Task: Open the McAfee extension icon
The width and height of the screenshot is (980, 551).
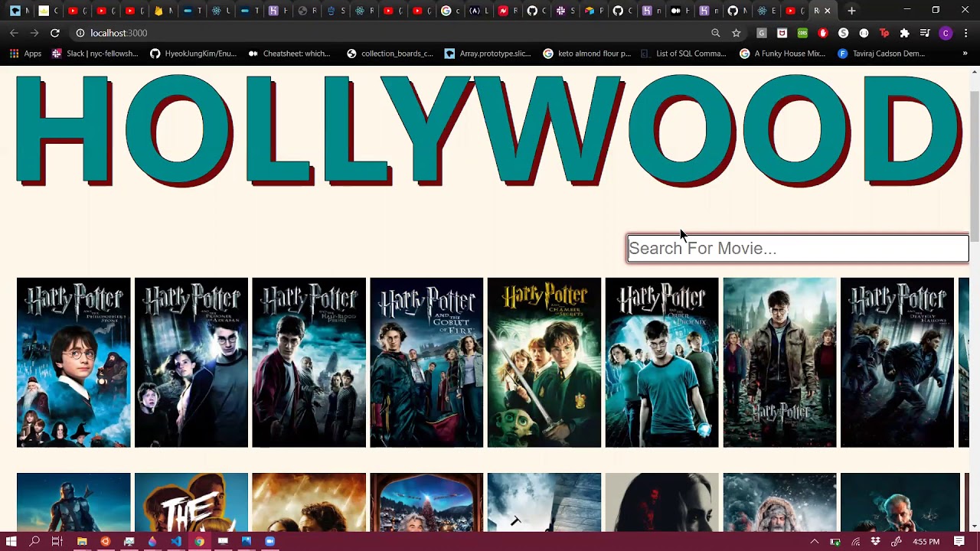Action: pos(782,33)
